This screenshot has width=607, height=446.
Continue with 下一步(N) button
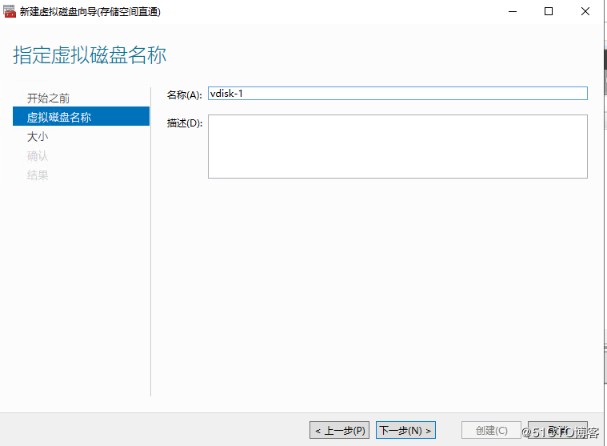pos(406,430)
